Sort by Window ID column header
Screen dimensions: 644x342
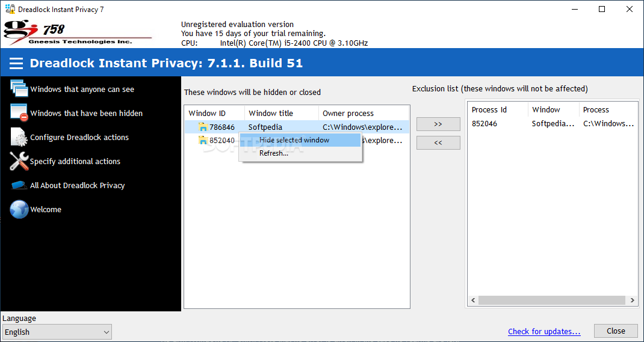[214, 113]
